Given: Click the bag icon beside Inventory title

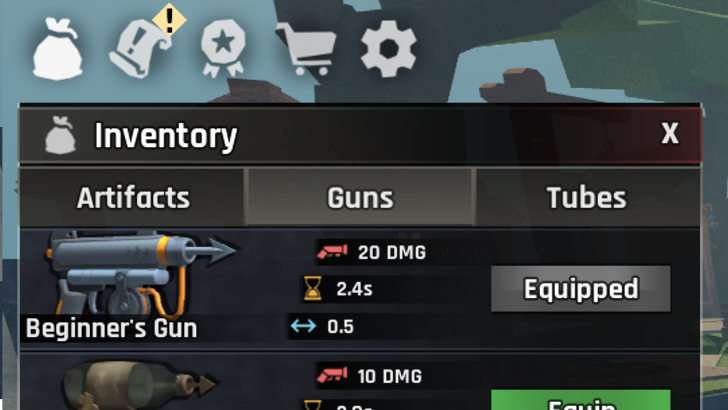Looking at the screenshot, I should click(60, 135).
